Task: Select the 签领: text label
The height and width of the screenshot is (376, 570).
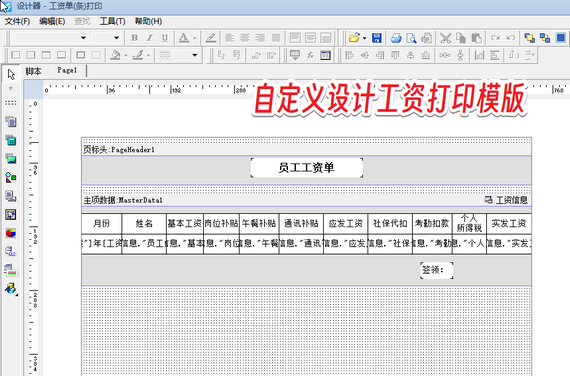Action: (437, 270)
